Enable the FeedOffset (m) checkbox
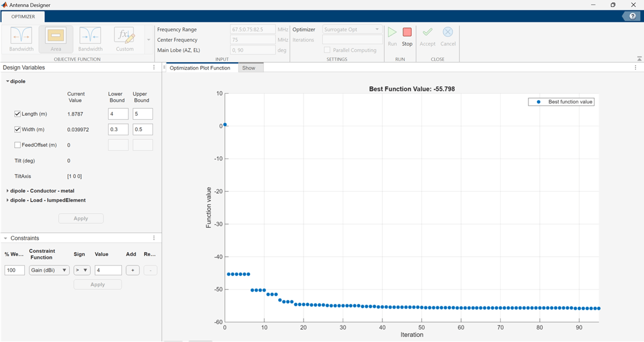Image resolution: width=644 pixels, height=342 pixels. [x=17, y=145]
